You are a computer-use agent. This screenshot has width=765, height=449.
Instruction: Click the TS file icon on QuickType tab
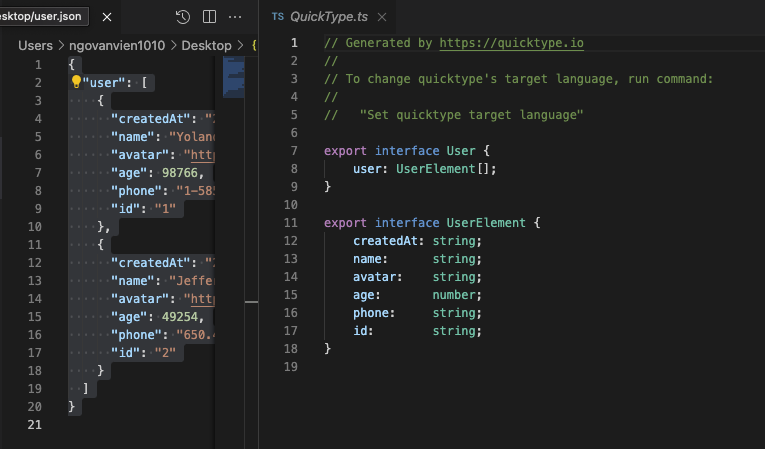278,17
